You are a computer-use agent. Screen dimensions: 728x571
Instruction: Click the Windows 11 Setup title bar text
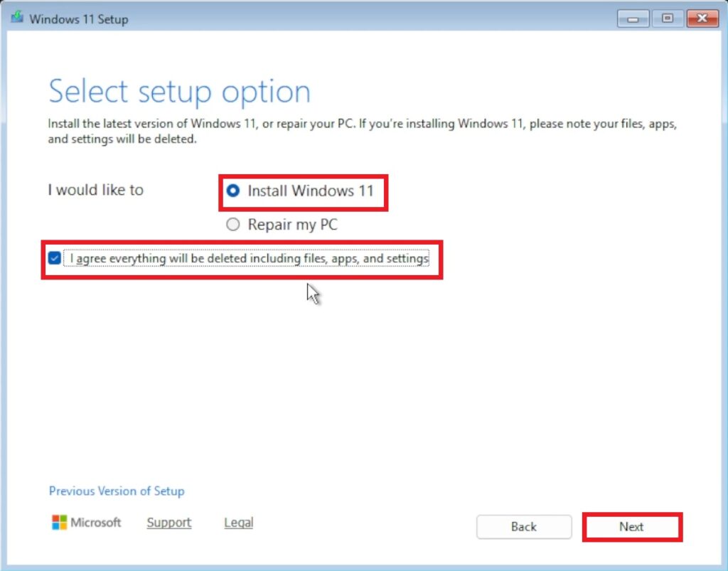78,19
